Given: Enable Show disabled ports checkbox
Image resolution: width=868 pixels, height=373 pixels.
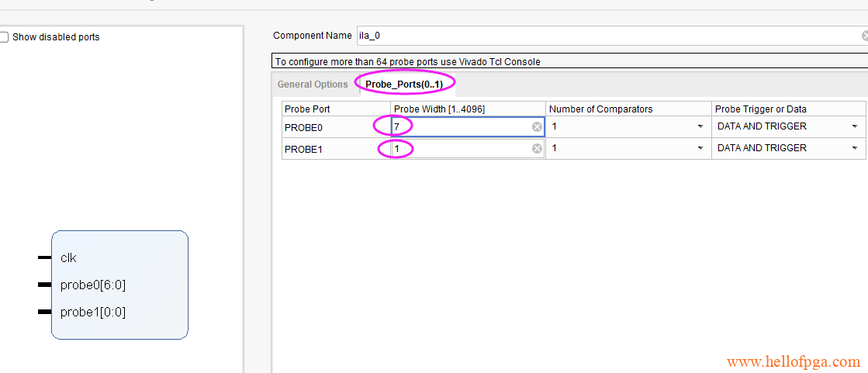Looking at the screenshot, I should click(x=4, y=37).
